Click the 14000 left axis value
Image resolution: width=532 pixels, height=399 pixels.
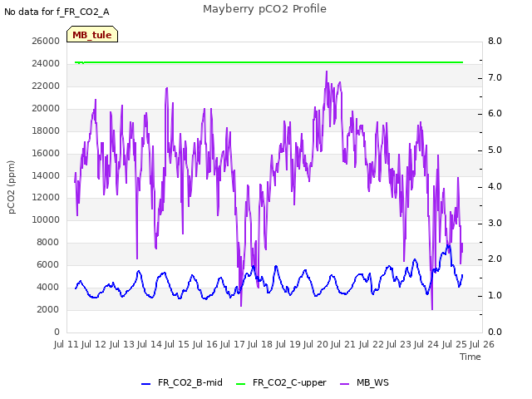point(46,175)
